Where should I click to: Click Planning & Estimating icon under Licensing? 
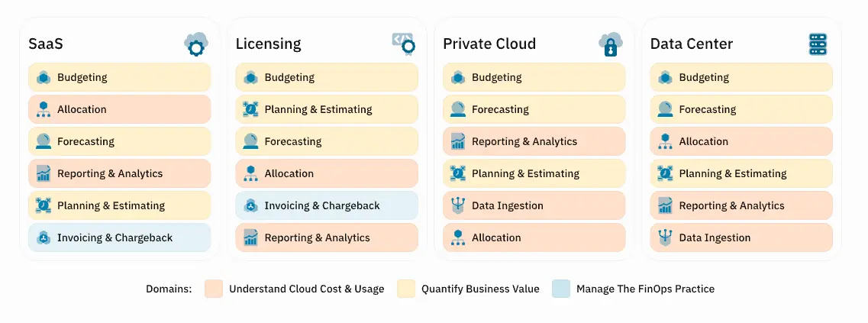(x=250, y=109)
